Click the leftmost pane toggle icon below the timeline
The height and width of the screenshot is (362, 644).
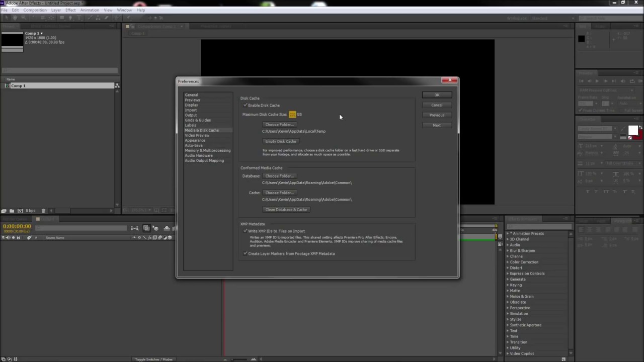(x=3, y=359)
